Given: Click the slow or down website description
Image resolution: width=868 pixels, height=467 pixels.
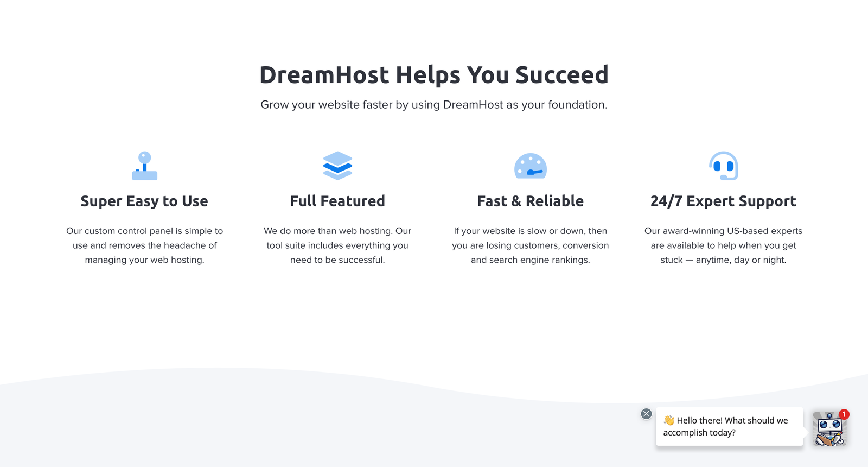Looking at the screenshot, I should (531, 245).
